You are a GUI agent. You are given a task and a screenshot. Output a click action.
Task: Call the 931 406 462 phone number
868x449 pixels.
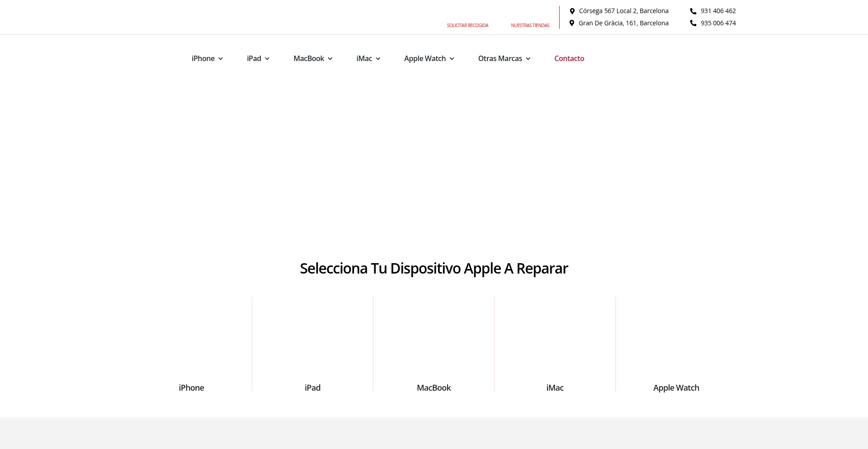(718, 11)
